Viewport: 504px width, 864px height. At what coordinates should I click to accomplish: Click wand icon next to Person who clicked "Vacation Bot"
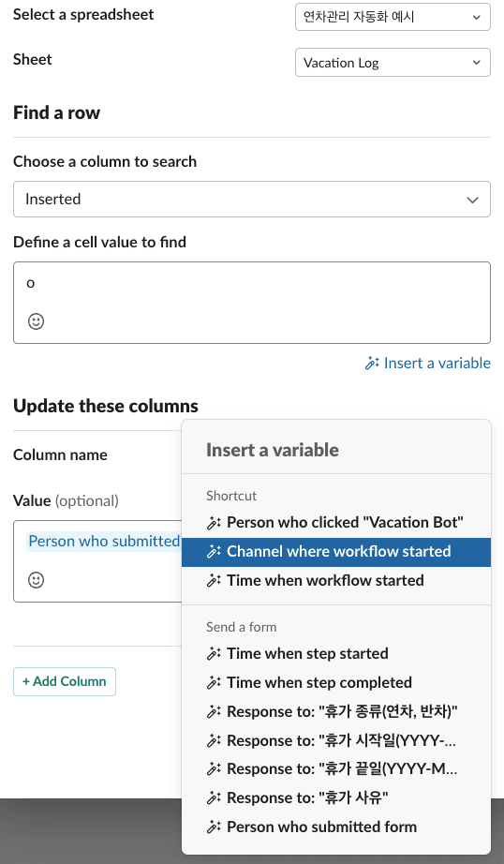pyautogui.click(x=214, y=522)
